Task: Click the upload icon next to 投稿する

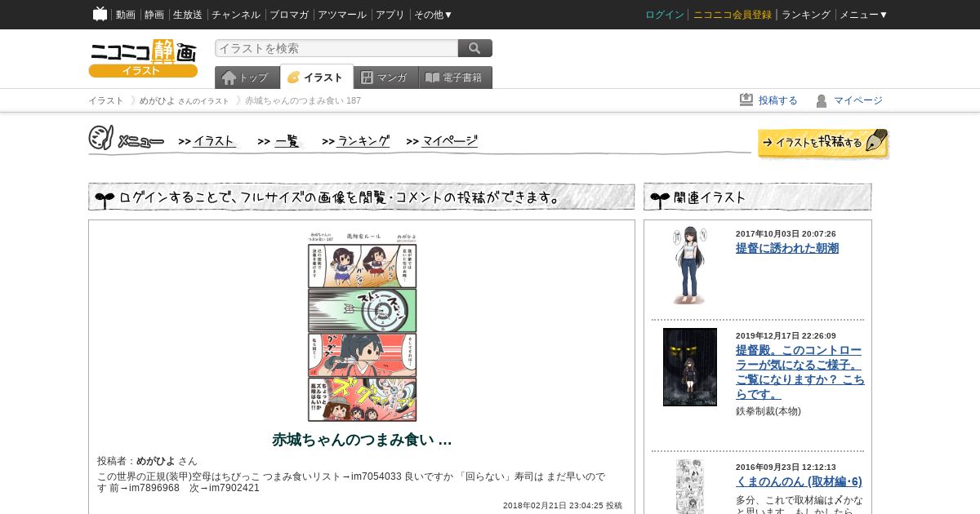Action: point(746,100)
